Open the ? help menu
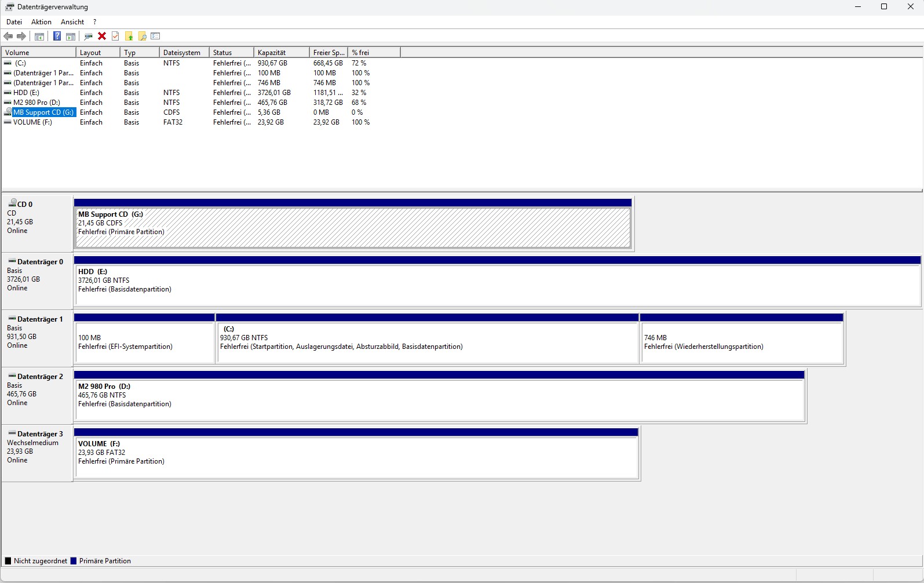924x583 pixels. [x=94, y=22]
